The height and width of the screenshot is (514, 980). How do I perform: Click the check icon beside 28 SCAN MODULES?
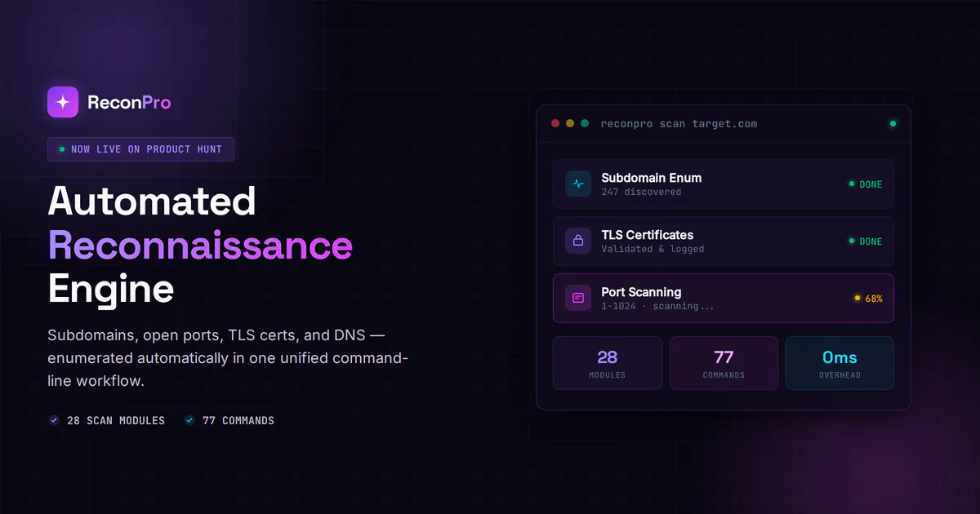tap(54, 420)
